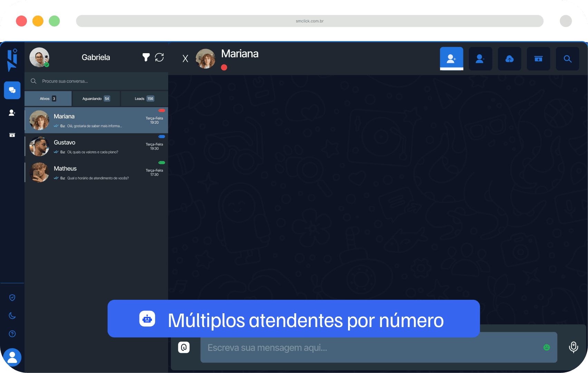588x373 pixels.
Task: Click the gray circle button in browser bar
Action: 566,21
